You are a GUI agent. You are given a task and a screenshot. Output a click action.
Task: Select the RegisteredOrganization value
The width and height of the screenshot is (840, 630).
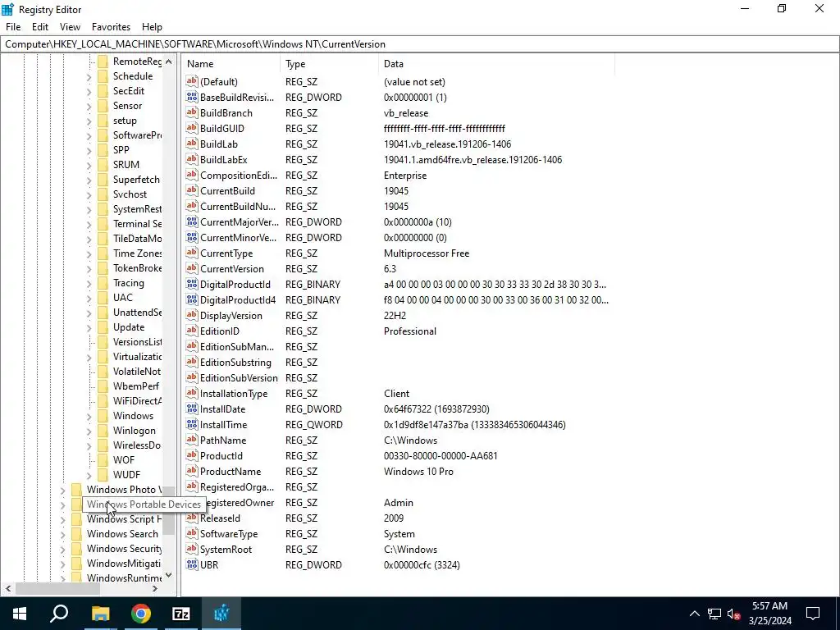tap(237, 487)
